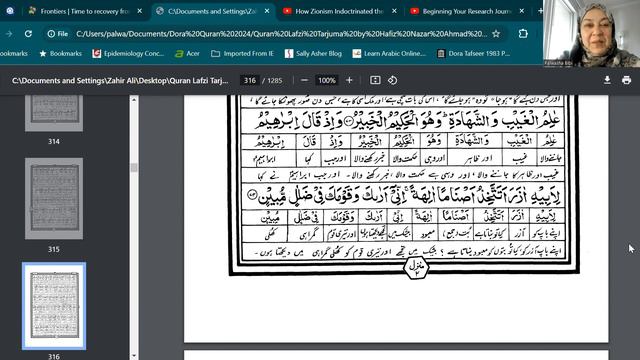Viewport: 640px width, 360px height.
Task: Toggle fit to page button
Action: point(375,80)
